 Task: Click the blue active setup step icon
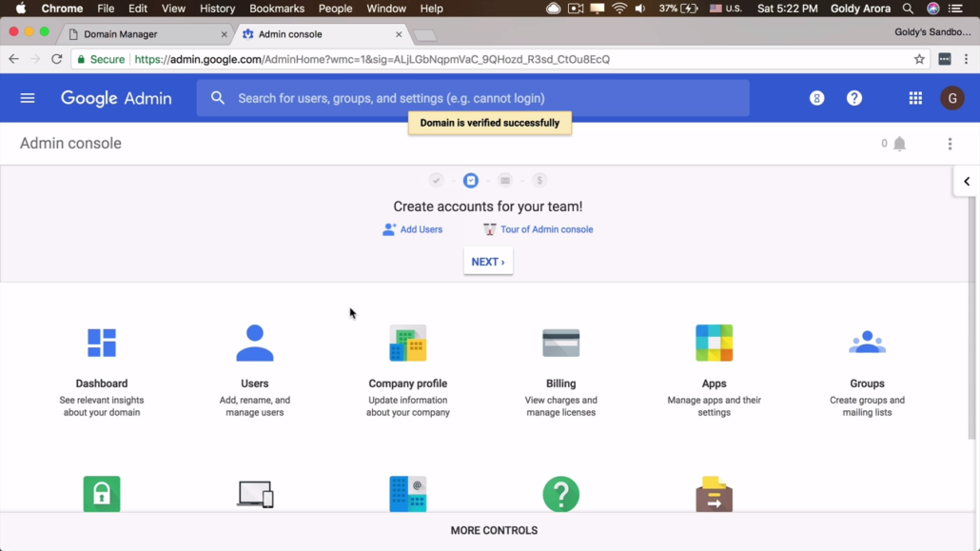coord(471,180)
